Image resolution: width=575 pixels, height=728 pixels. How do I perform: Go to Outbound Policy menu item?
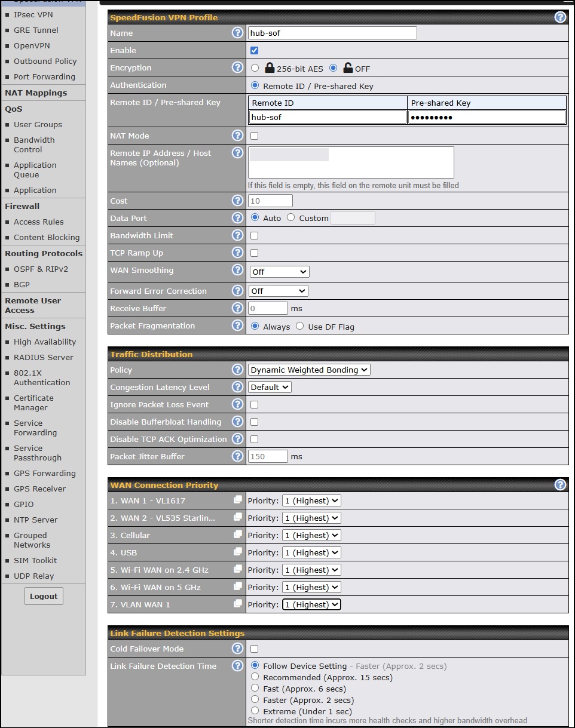pyautogui.click(x=45, y=61)
